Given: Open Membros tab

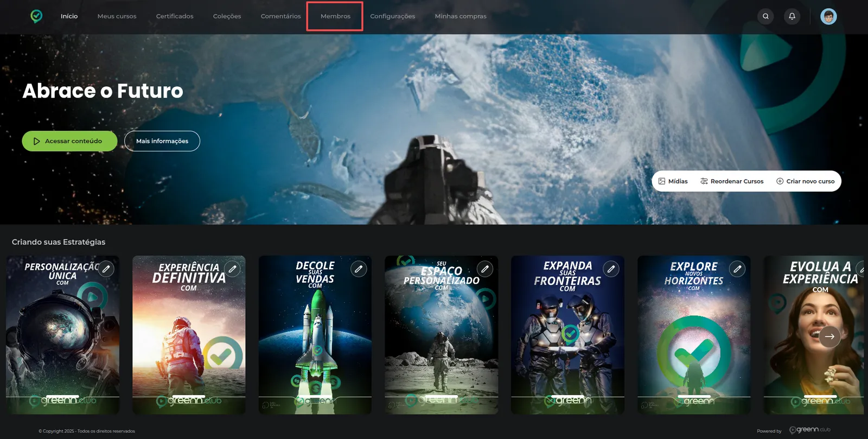Looking at the screenshot, I should tap(335, 16).
